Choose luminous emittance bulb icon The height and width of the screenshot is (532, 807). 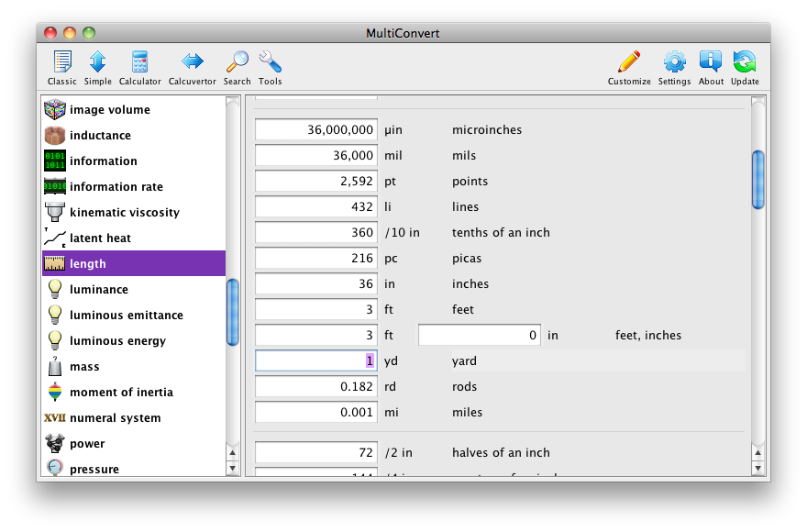pyautogui.click(x=54, y=316)
